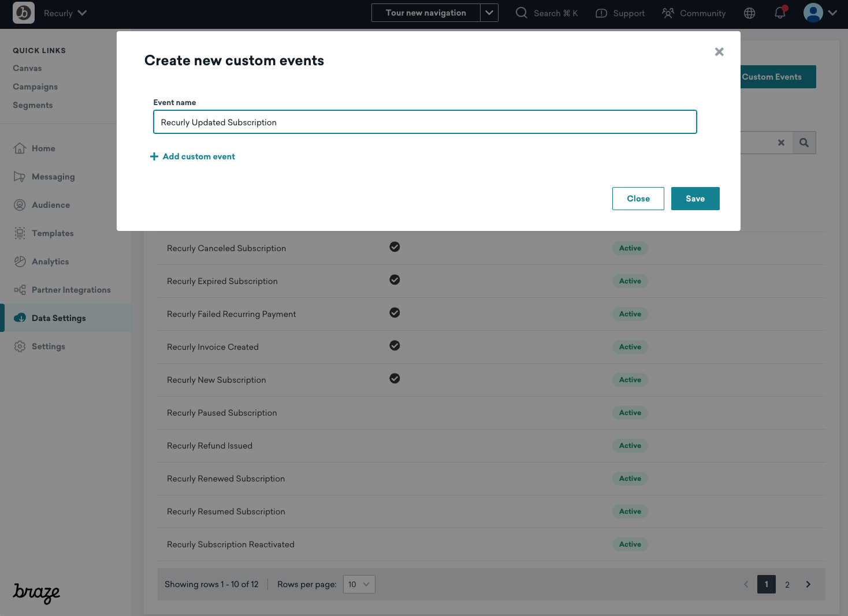
Task: Open the Rows per page dropdown
Action: point(359,584)
